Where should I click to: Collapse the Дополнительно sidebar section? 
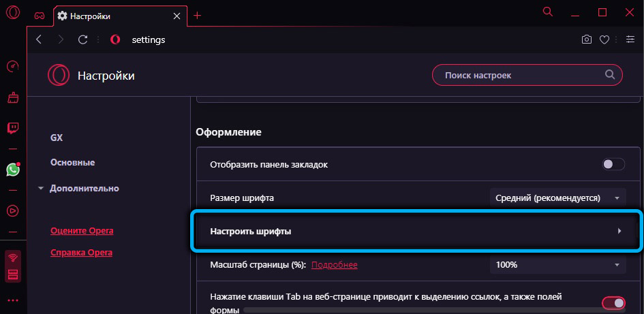[x=78, y=188]
